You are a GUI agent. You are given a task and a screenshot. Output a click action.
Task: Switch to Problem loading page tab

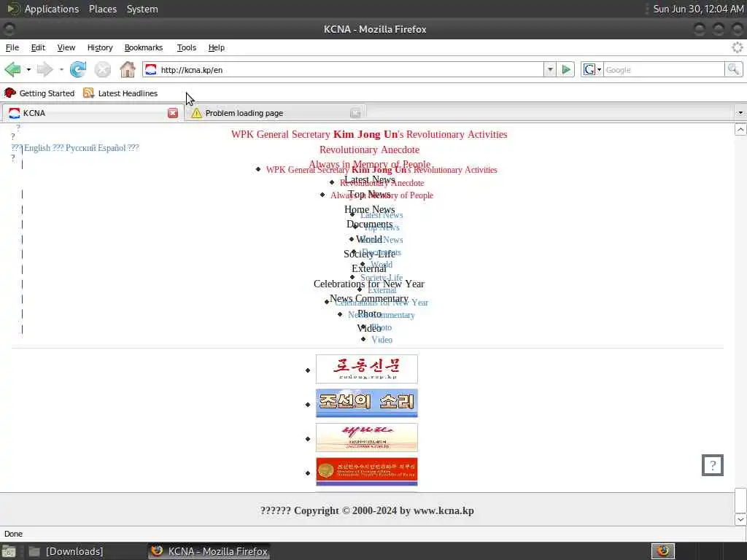[x=275, y=113]
